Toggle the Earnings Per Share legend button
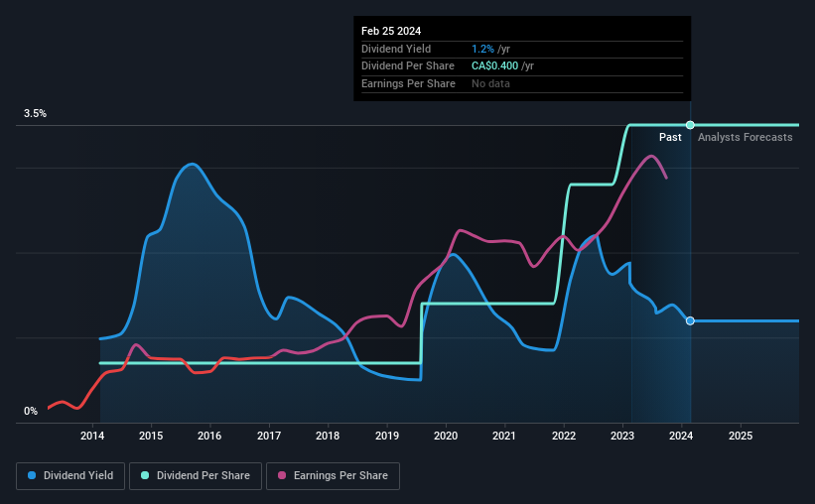Viewport: 815px width, 504px height. coord(333,476)
